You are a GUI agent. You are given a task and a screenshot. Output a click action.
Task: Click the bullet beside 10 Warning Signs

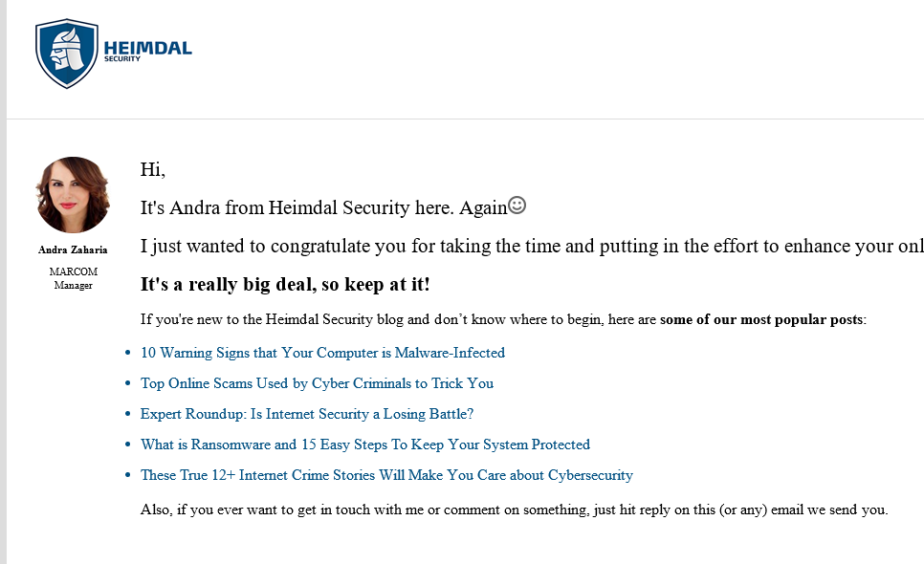[128, 354]
